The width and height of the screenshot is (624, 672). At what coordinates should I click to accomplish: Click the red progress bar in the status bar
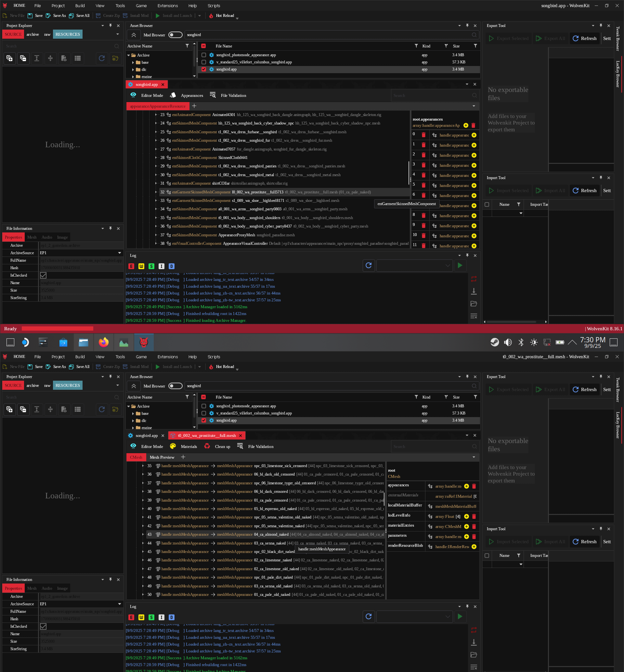(x=58, y=329)
